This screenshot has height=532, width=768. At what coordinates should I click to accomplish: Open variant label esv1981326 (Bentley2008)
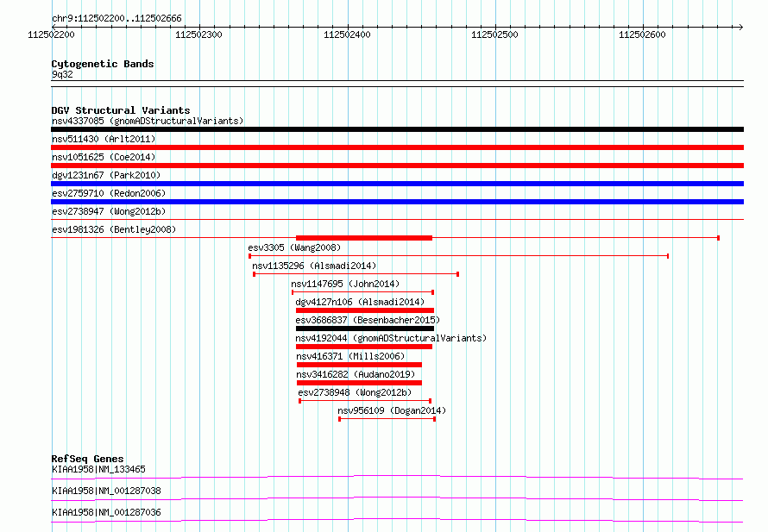(x=114, y=229)
